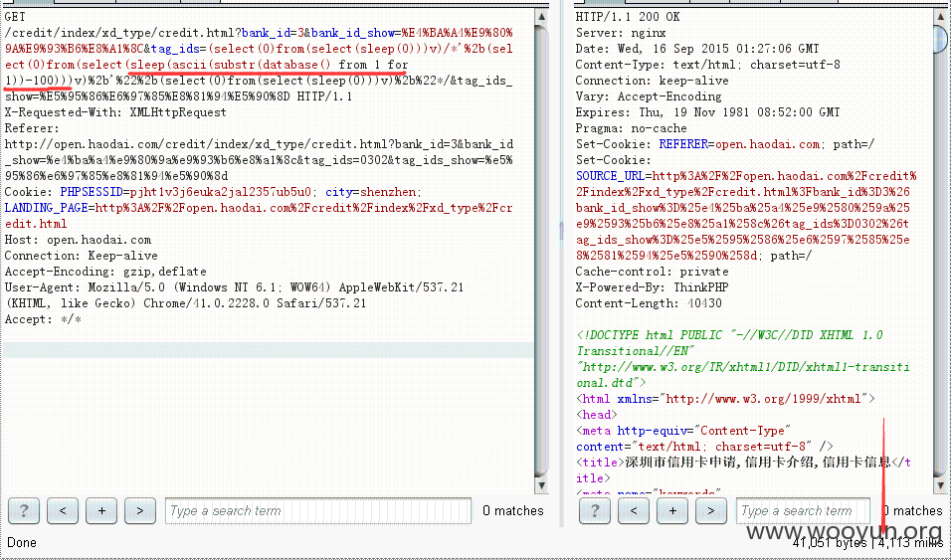Click the 'Date: Wed, 16 Sep 2015' header
Image resolution: width=951 pixels, height=560 pixels.
pos(697,49)
